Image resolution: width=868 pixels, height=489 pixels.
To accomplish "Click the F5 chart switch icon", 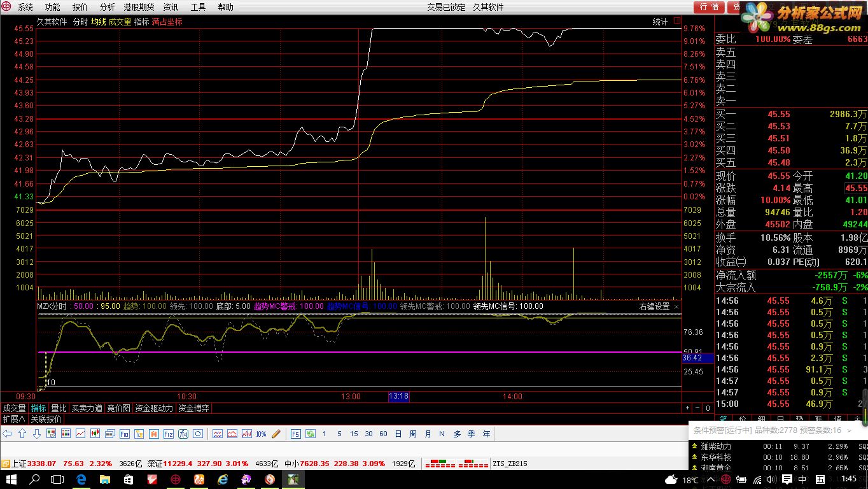I will [295, 434].
